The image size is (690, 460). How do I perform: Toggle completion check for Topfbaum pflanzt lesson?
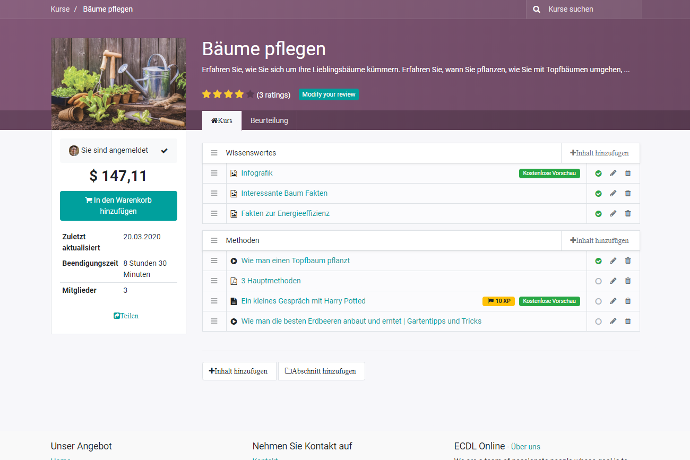(598, 261)
